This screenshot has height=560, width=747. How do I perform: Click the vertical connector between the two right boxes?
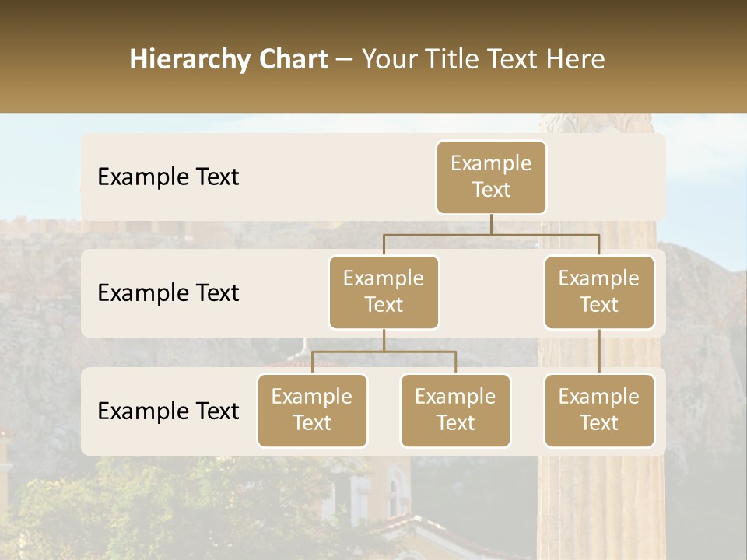point(599,352)
